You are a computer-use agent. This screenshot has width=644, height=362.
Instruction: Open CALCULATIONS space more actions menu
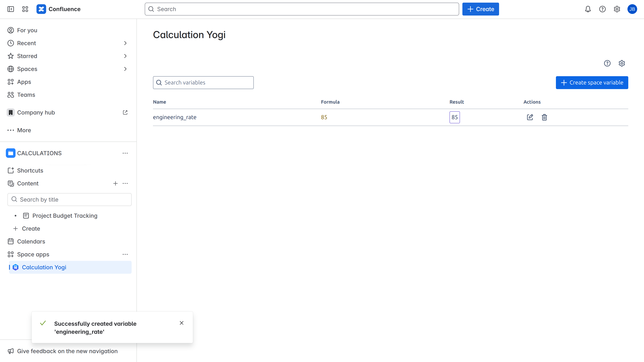125,153
